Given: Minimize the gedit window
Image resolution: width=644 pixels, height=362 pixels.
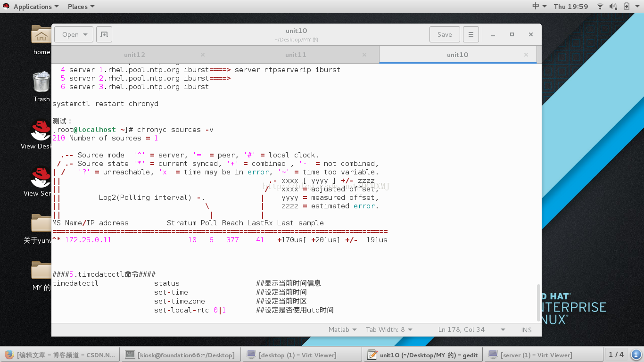Looking at the screenshot, I should click(x=493, y=34).
